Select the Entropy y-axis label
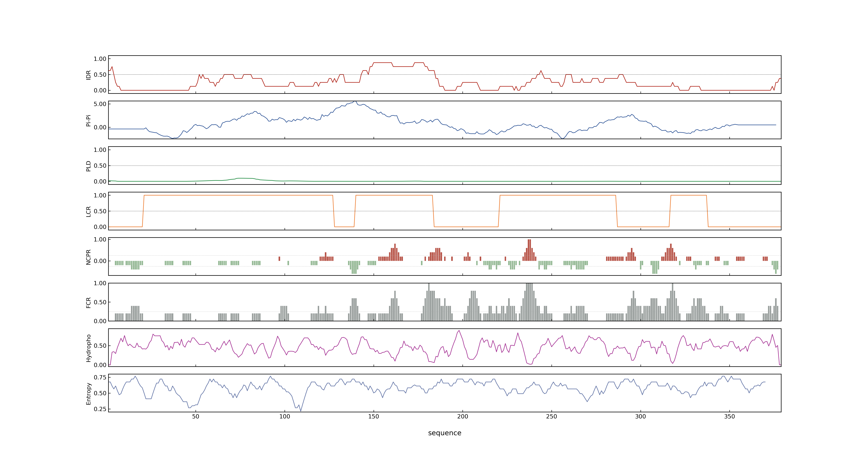This screenshot has width=868, height=463. tap(89, 393)
